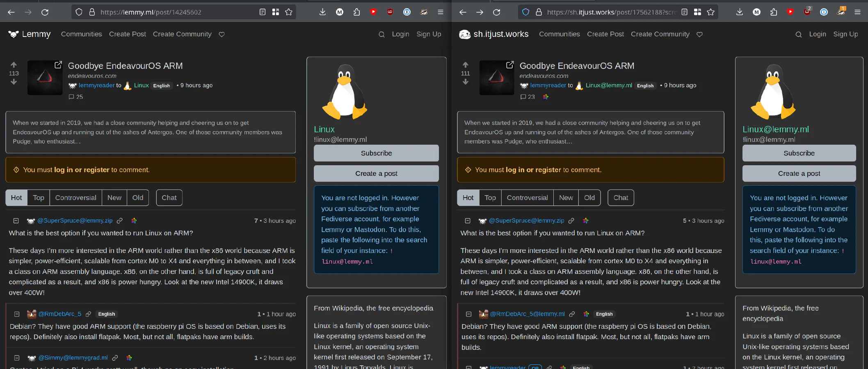868x369 pixels.
Task: Click the downloads icon in the browser toolbar
Action: click(322, 12)
